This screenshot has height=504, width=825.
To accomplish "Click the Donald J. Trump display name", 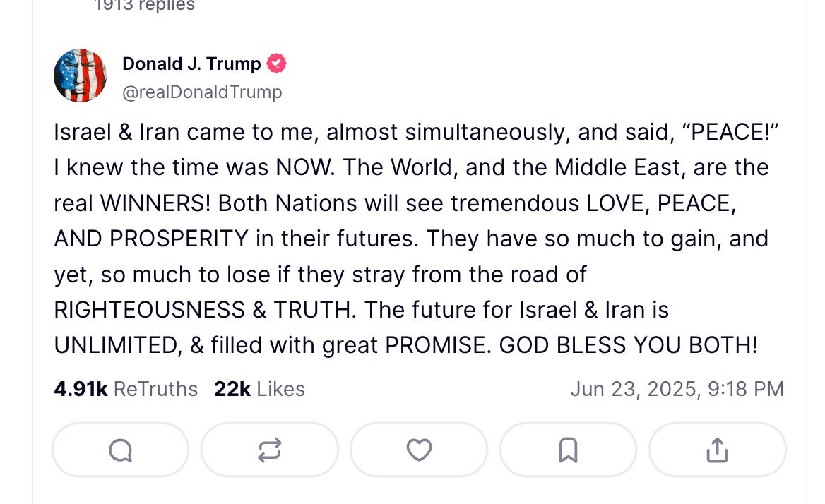I will [191, 64].
